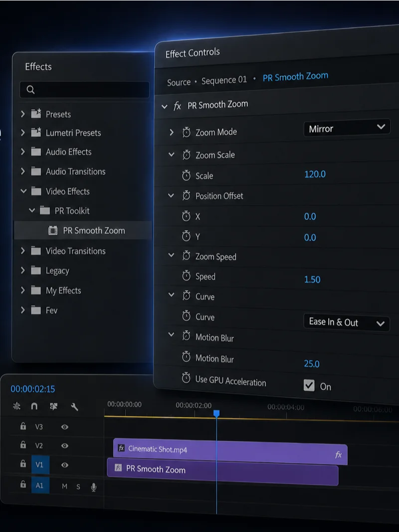Screen dimensions: 399x532
Task: Toggle stopwatch for Use GPU Acceleration
Action: [x=186, y=378]
